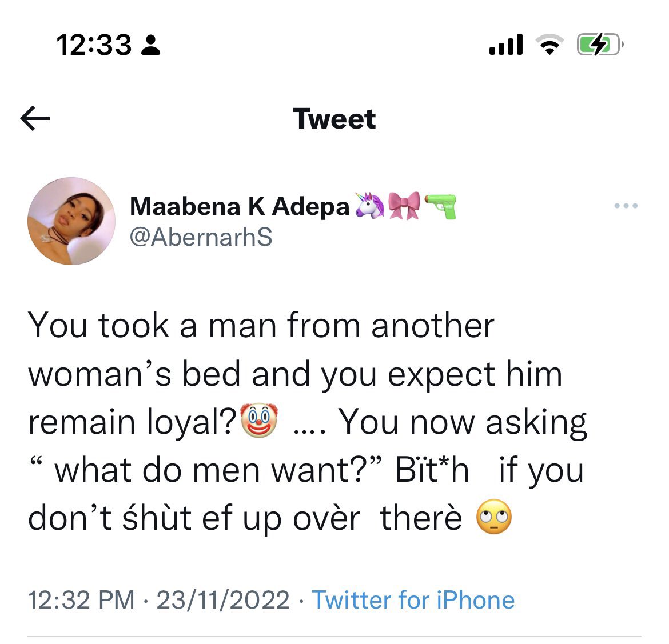Tap the person icon next to clock

click(150, 45)
